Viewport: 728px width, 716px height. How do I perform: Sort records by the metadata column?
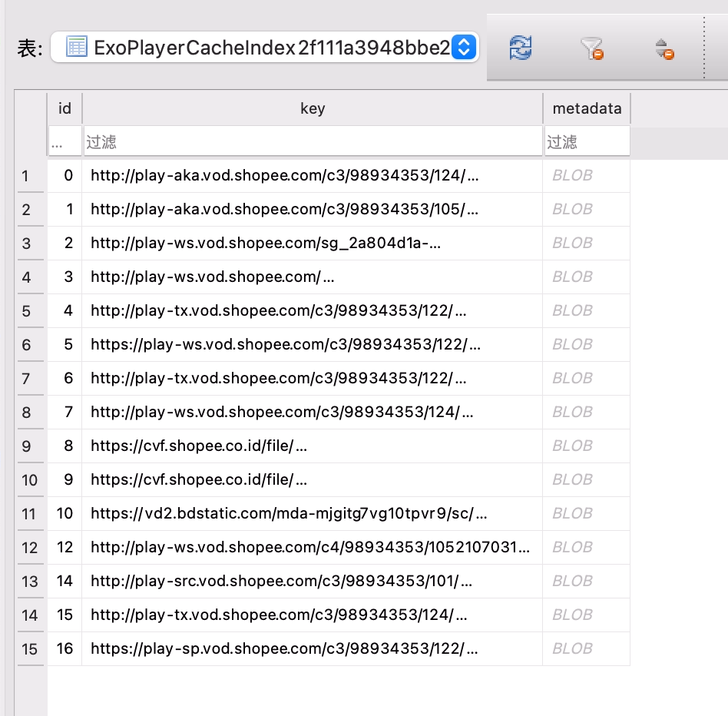(587, 108)
